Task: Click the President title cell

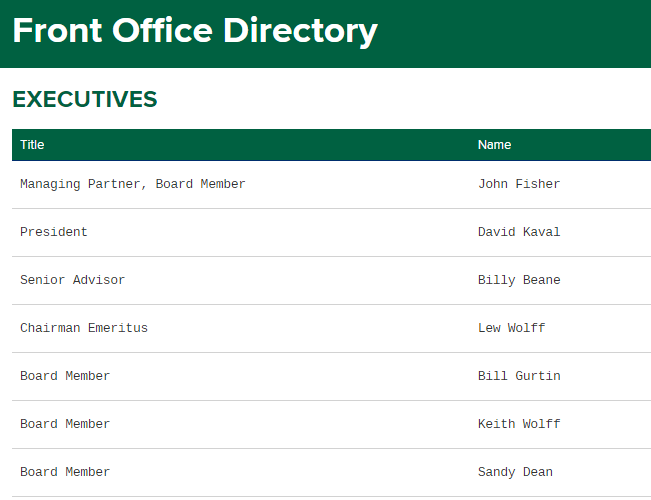Action: pos(54,232)
